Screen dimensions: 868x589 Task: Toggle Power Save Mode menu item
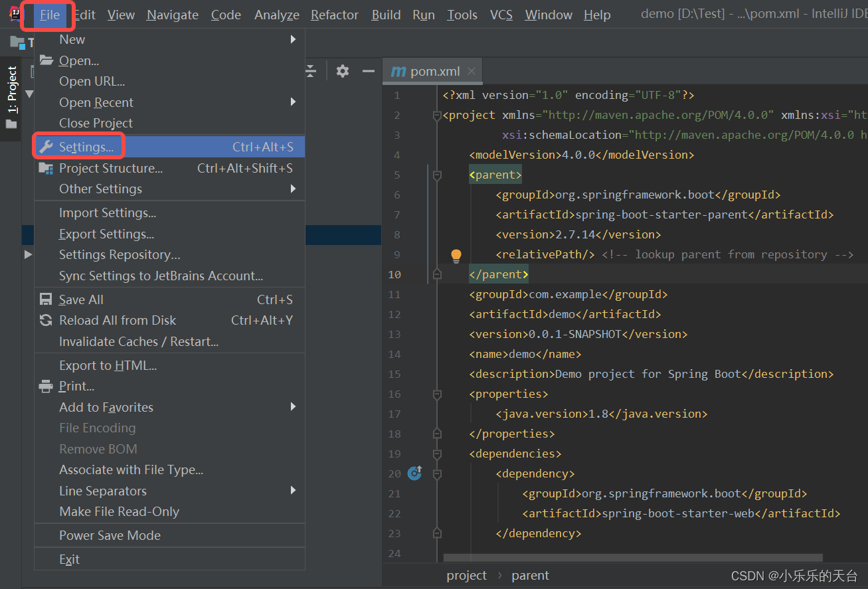click(169, 535)
